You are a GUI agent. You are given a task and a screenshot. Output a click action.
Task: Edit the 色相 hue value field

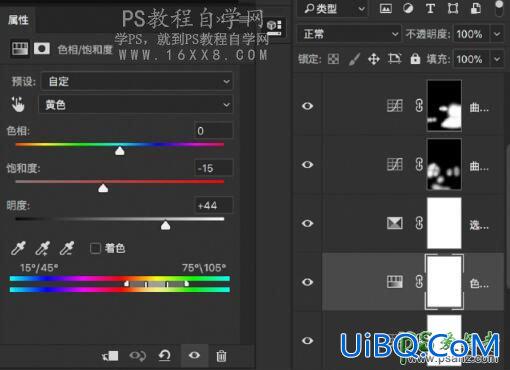click(213, 131)
